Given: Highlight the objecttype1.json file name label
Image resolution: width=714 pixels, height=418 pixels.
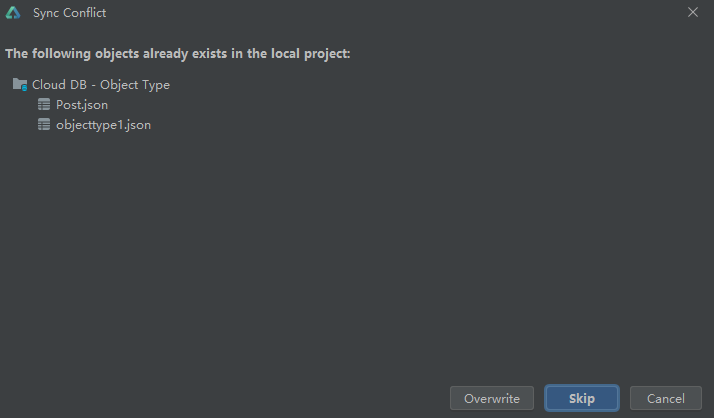Looking at the screenshot, I should pyautogui.click(x=103, y=125).
